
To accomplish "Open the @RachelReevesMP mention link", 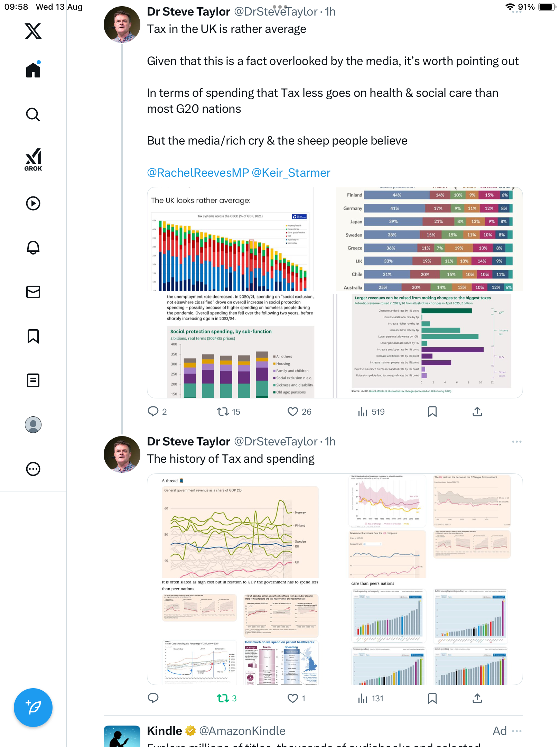I will [198, 173].
